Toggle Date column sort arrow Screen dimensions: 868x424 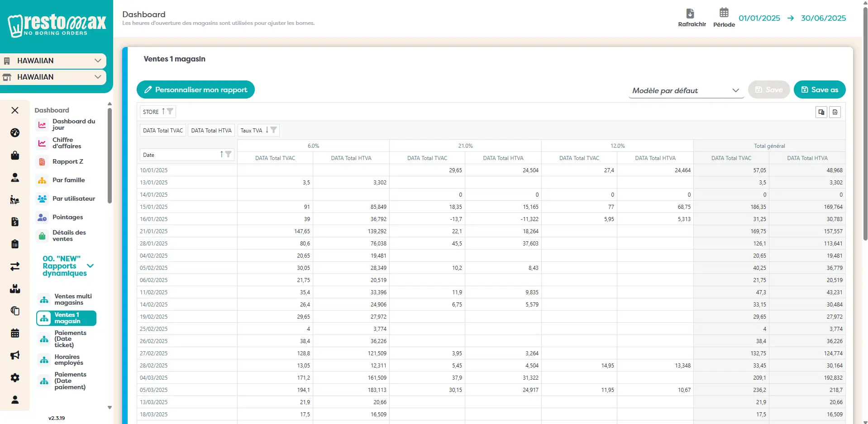click(221, 154)
